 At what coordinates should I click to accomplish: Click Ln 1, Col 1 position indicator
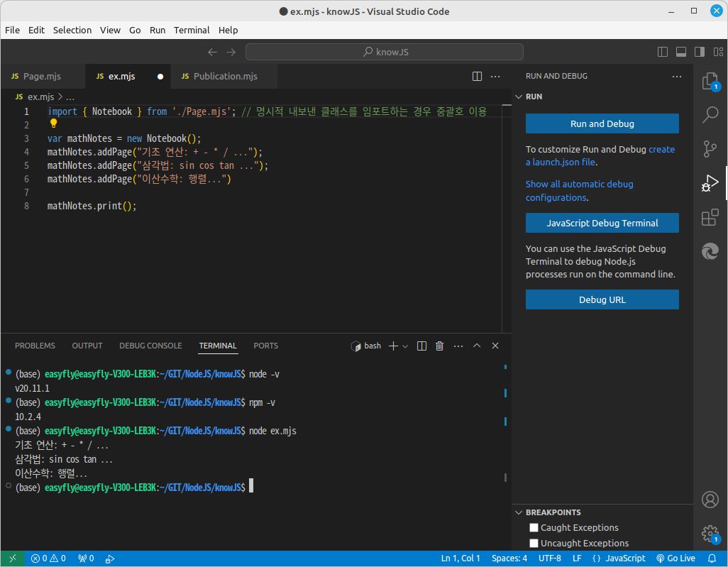460,558
